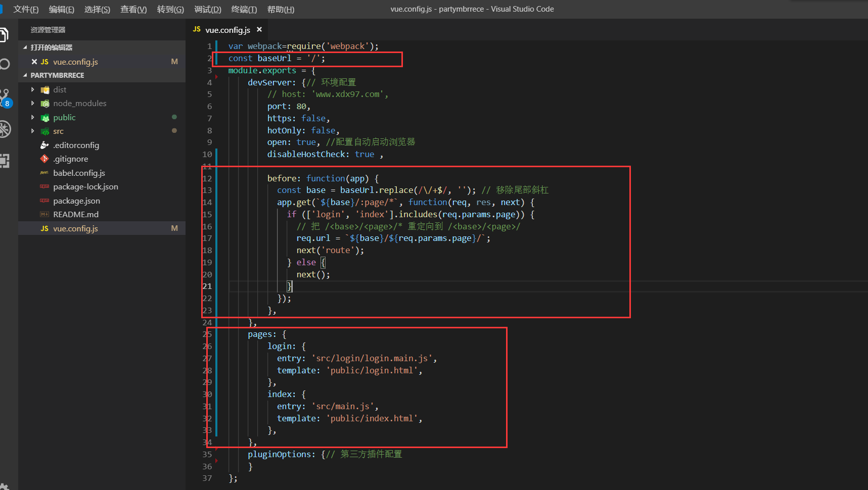Select vue.config.js in project tree

[x=102, y=228]
